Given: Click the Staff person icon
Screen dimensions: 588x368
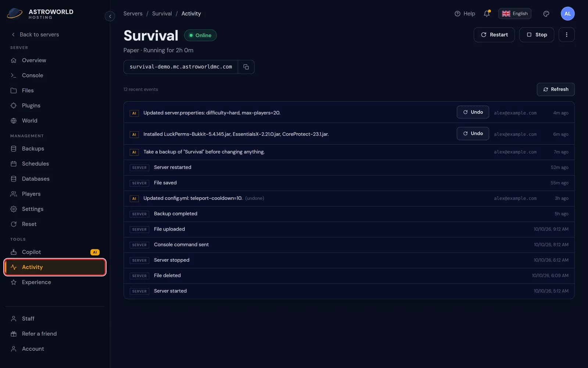Looking at the screenshot, I should click(14, 319).
